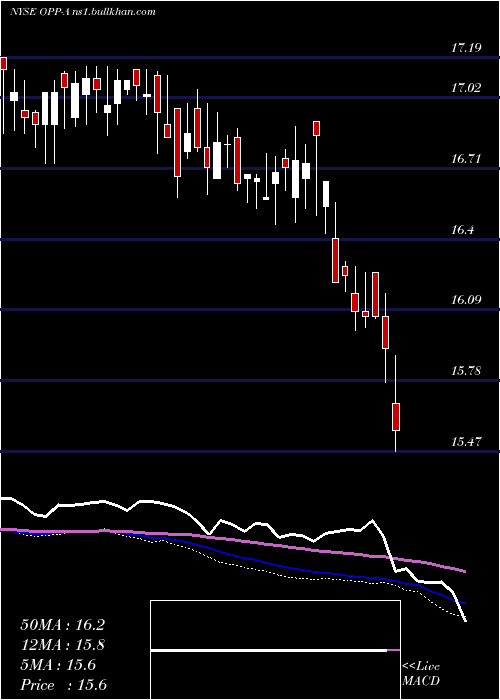The height and width of the screenshot is (700, 500).
Task: Click the last red candlestick near 15.6
Action: click(396, 417)
